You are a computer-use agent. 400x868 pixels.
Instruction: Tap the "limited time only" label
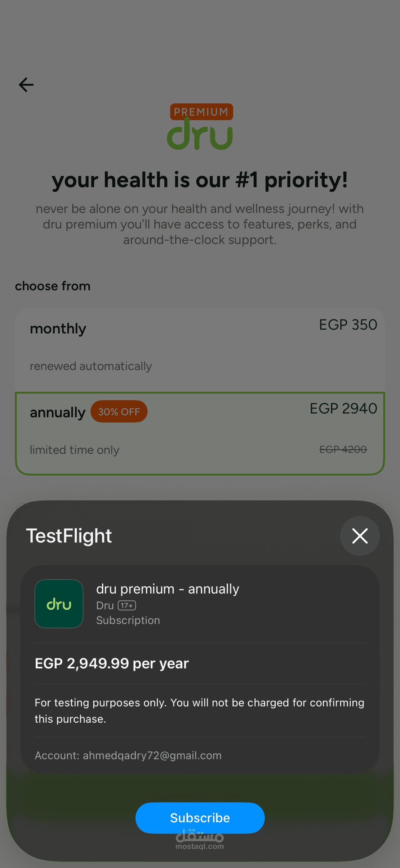75,450
